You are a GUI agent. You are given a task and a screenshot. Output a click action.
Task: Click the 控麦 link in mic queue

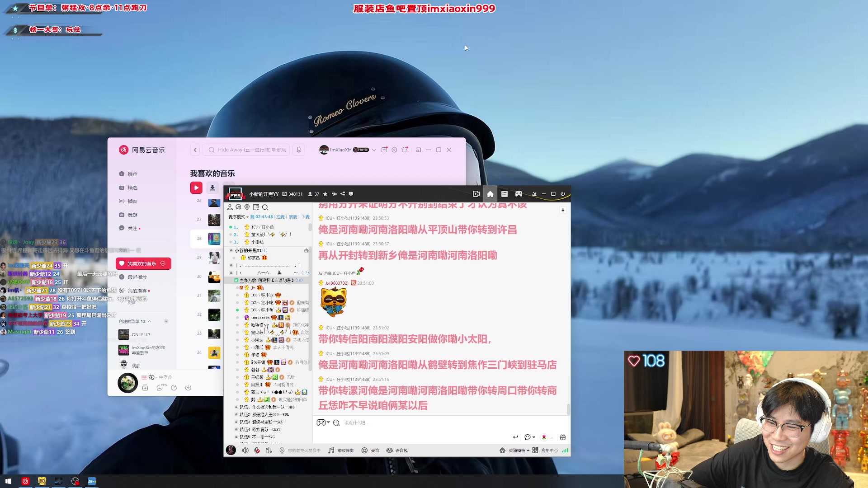280,217
